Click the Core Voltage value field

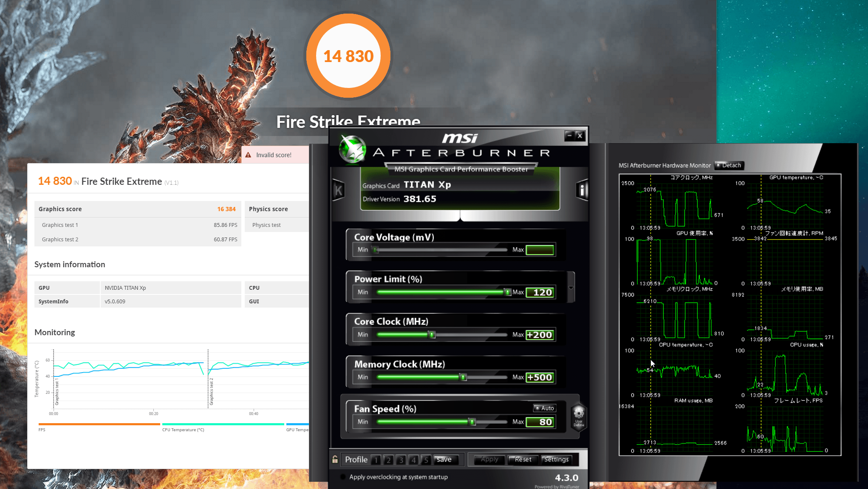(540, 250)
